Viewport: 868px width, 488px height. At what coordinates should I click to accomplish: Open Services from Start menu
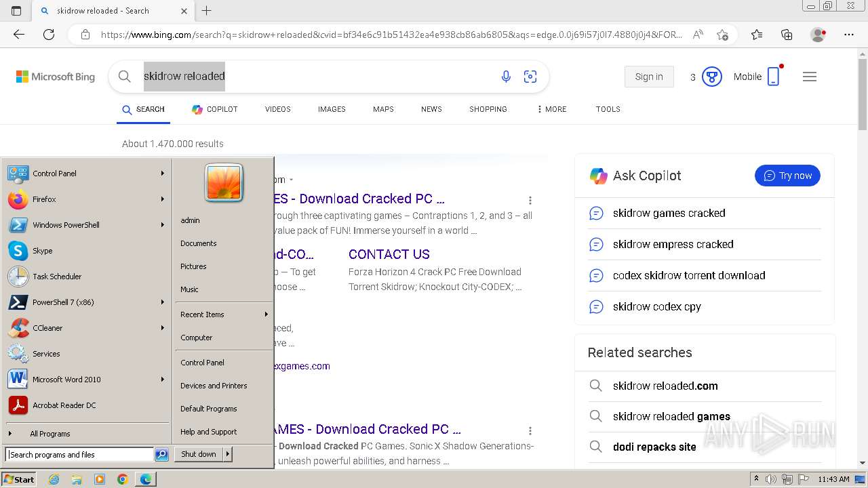86,354
